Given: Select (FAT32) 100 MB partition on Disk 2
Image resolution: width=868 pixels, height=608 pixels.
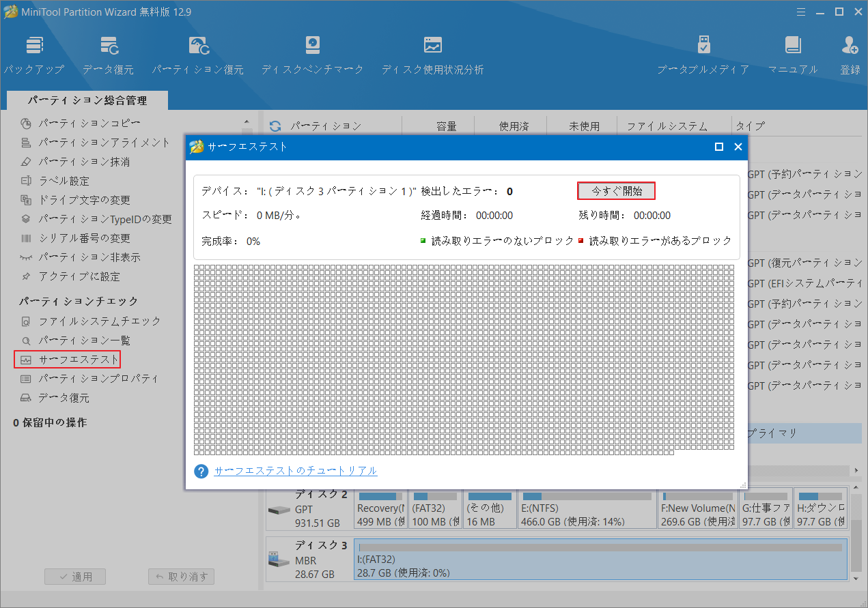Looking at the screenshot, I should point(435,508).
